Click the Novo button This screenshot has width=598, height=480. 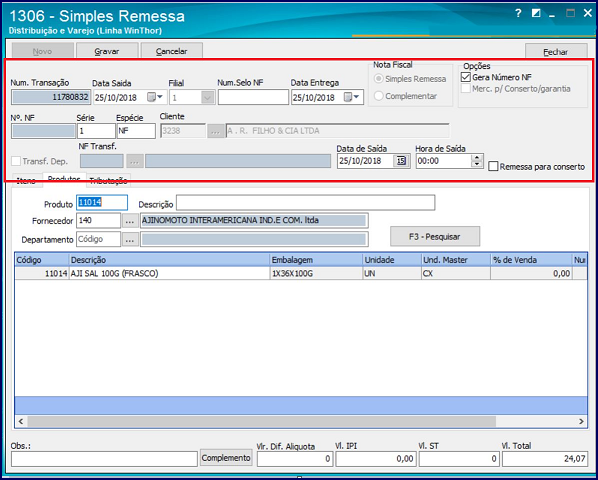42,51
